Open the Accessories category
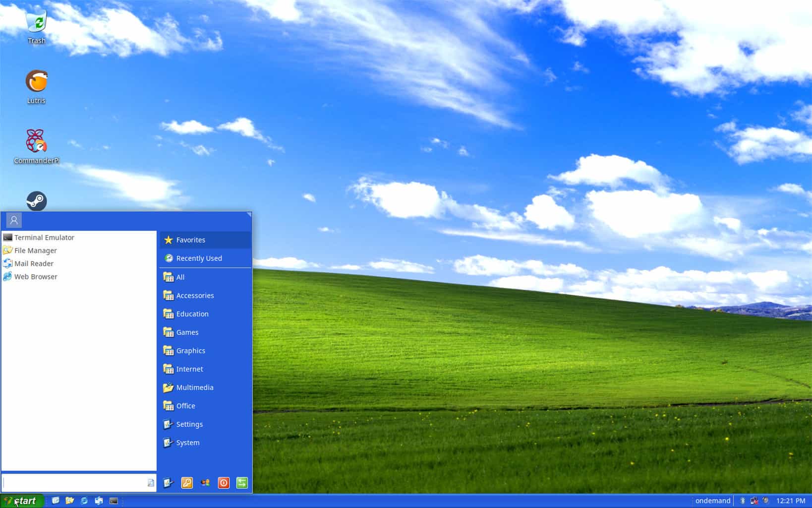The image size is (812, 508). (205, 296)
